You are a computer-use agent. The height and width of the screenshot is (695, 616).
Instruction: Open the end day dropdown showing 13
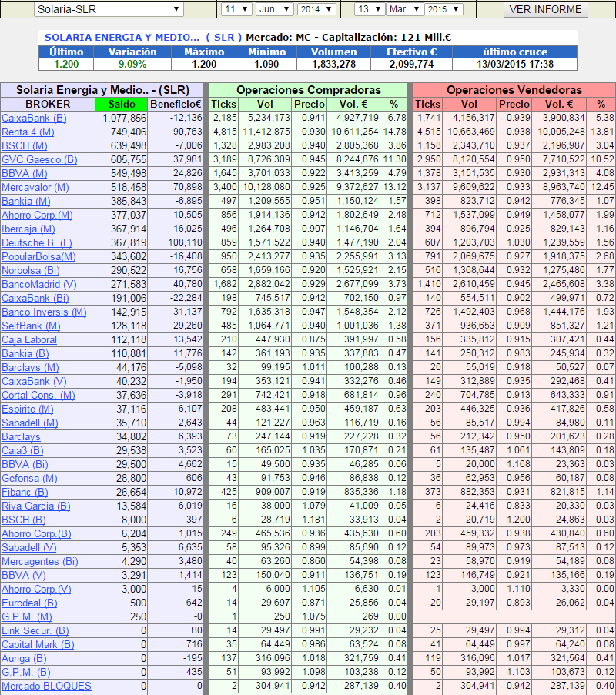tap(370, 9)
